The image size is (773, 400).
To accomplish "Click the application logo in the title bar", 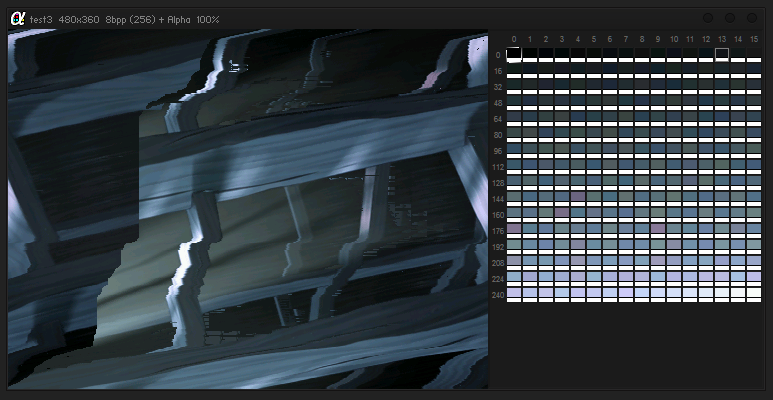I will (x=17, y=18).
